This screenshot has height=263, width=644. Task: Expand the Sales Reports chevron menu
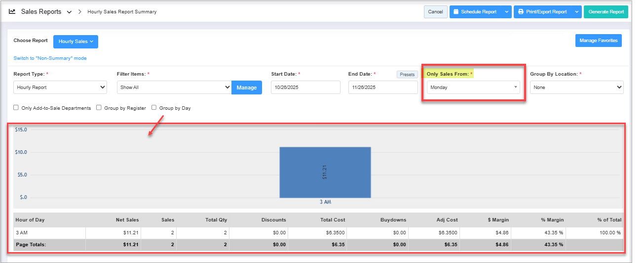click(x=69, y=12)
